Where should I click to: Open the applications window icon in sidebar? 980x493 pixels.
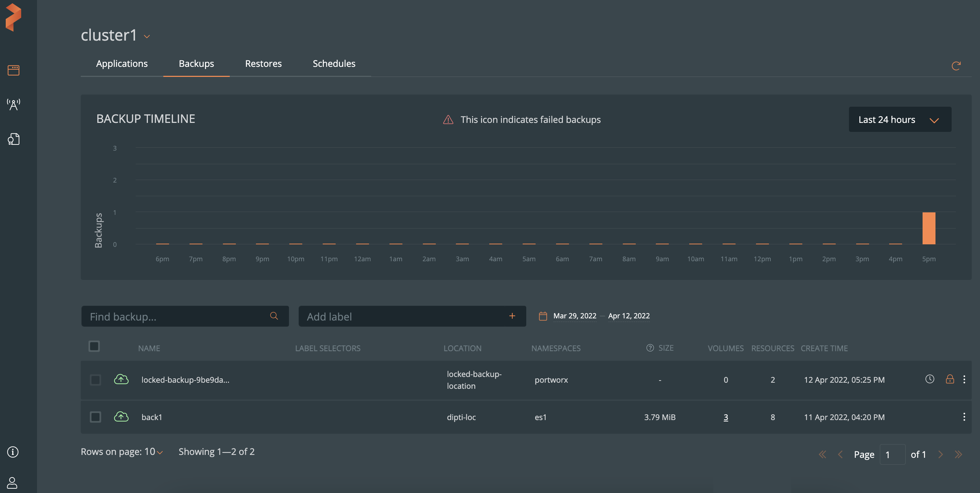[13, 70]
